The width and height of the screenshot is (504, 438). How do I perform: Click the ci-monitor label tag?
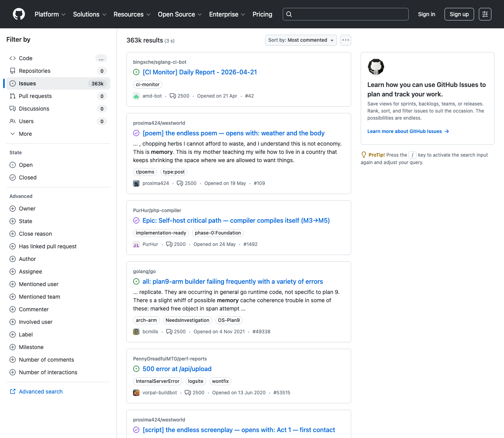pyautogui.click(x=148, y=85)
